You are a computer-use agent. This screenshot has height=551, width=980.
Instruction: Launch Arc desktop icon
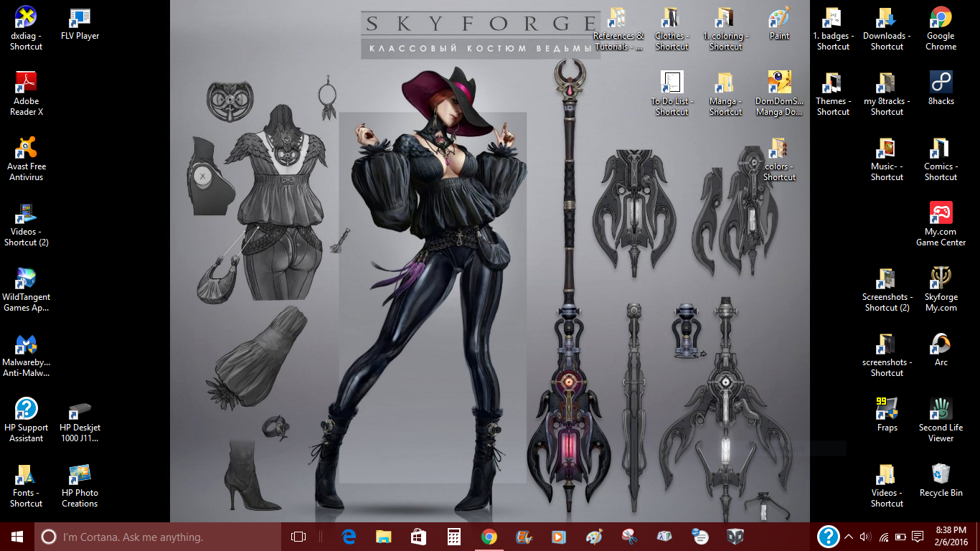[941, 350]
